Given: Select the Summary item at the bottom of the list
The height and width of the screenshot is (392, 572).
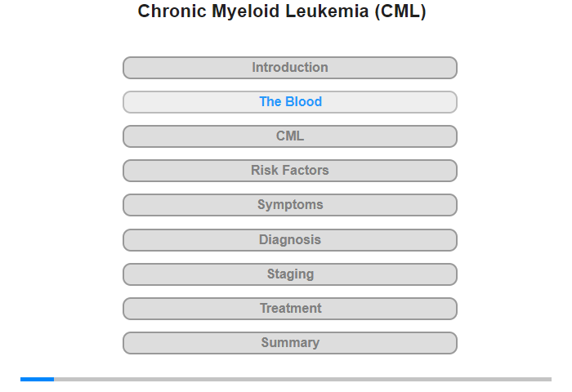Looking at the screenshot, I should coord(290,343).
